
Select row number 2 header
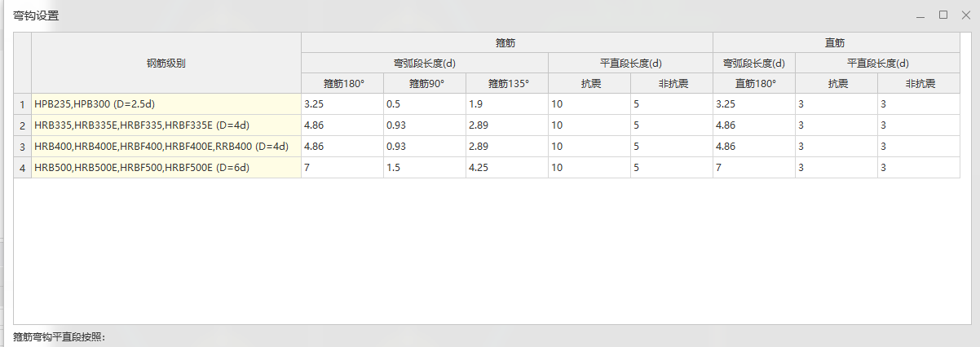(x=23, y=125)
